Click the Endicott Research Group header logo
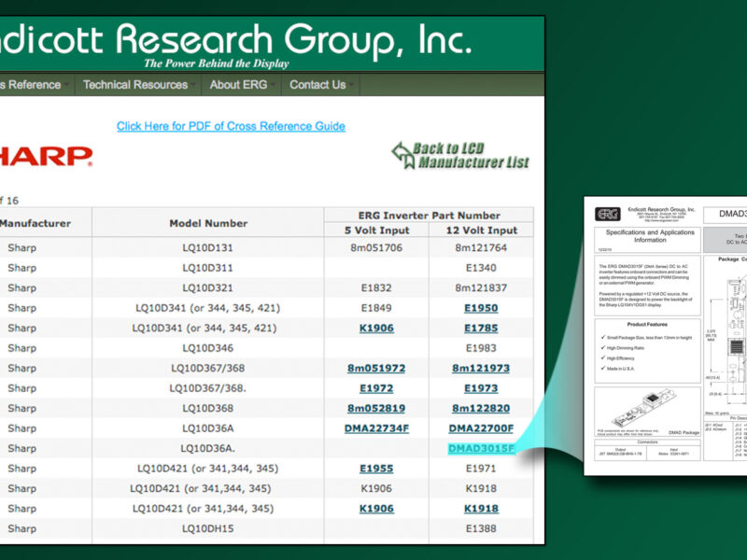This screenshot has height=560, width=747. pyautogui.click(x=233, y=41)
